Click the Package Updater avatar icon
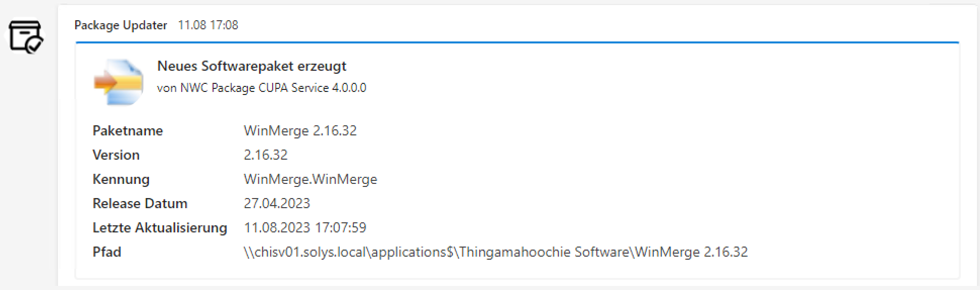This screenshot has height=290, width=980. click(25, 36)
